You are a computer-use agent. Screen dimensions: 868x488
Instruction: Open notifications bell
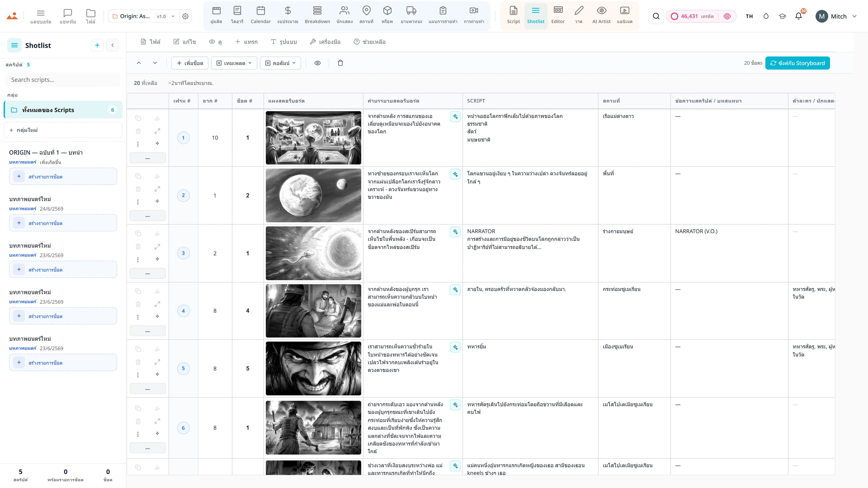[x=798, y=16]
